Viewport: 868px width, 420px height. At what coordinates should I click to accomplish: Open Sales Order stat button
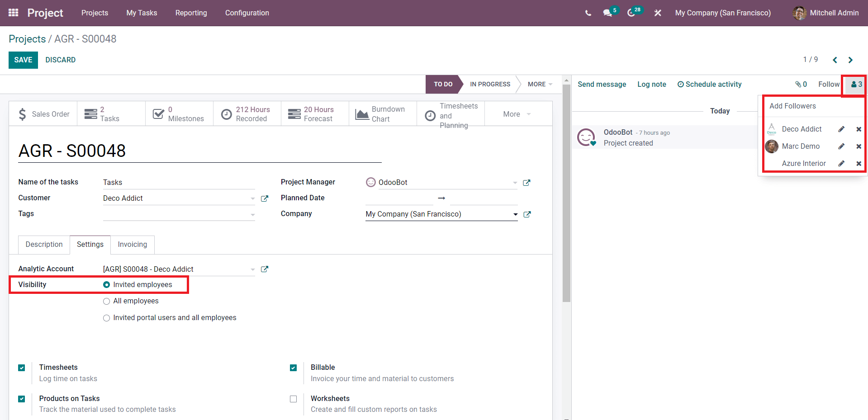coord(43,114)
